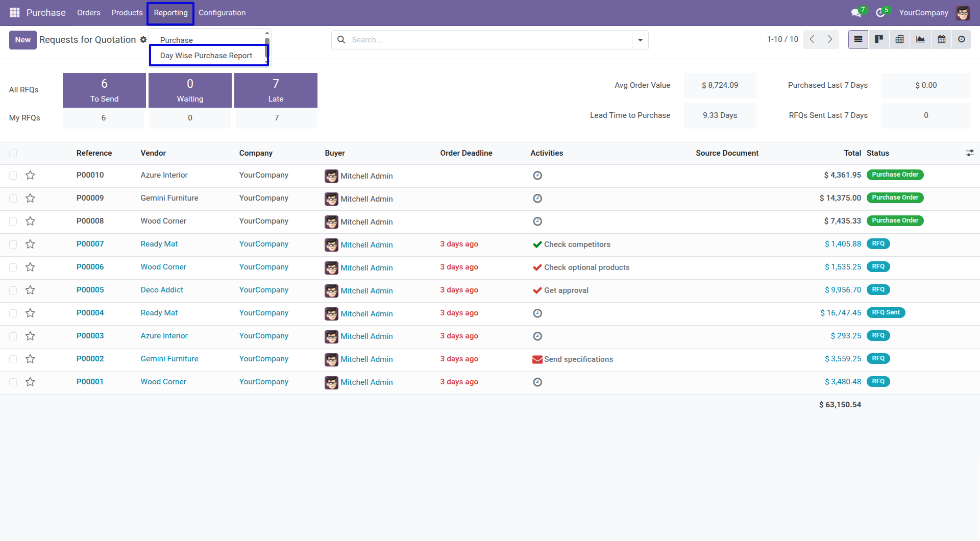
Task: Click Purchase Order badge for P00008
Action: coord(895,220)
